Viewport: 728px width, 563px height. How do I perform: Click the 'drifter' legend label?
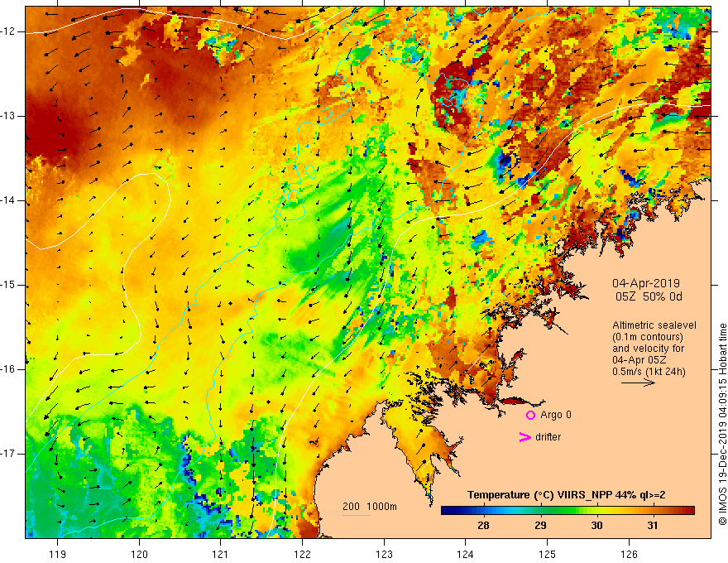548,437
